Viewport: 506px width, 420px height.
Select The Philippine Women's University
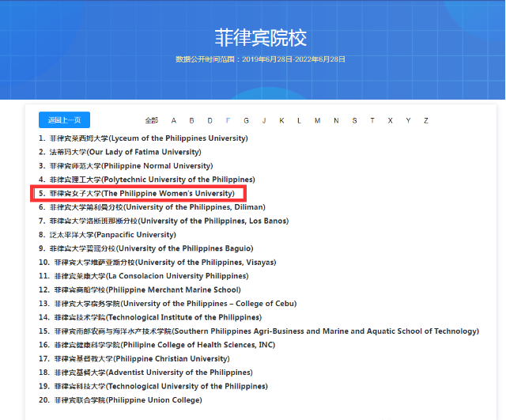tap(142, 193)
